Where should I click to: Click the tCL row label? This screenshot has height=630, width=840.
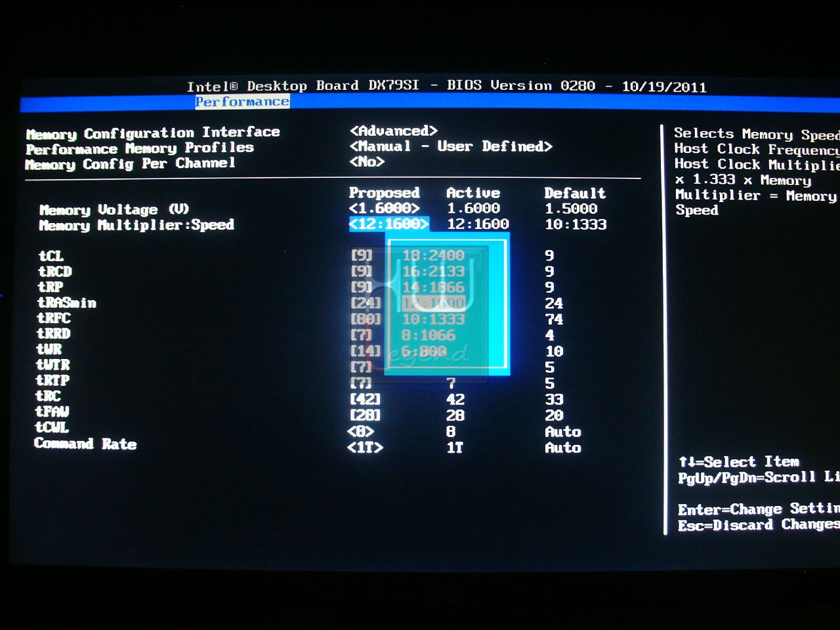51,255
